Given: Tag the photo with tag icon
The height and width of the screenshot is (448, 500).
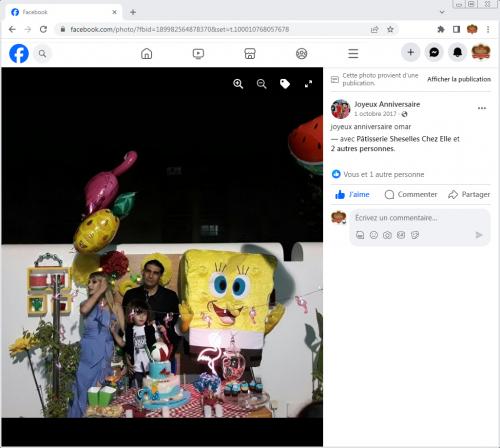Looking at the screenshot, I should 285,84.
